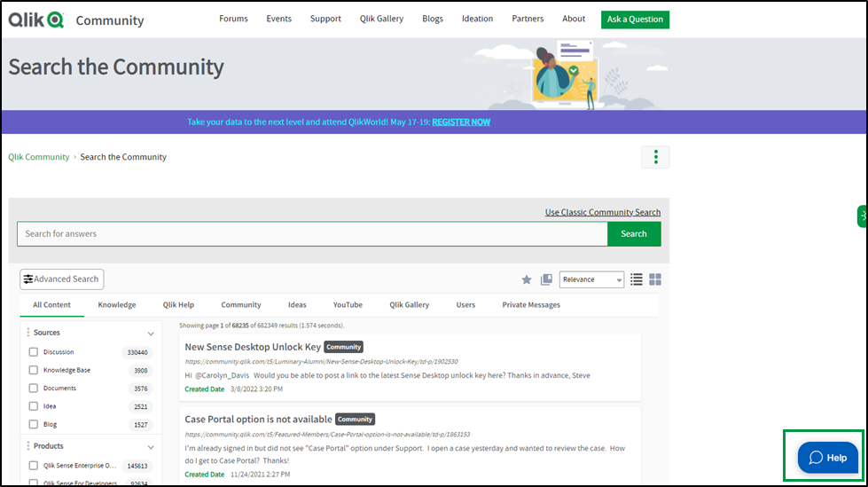Viewport: 868px width, 487px height.
Task: Click Search the Community breadcrumb text
Action: coord(123,157)
